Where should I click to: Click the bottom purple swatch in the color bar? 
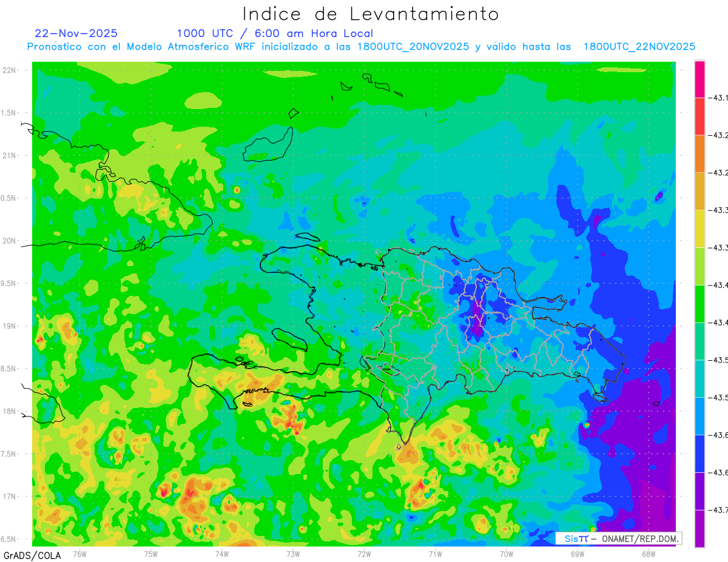pyautogui.click(x=699, y=529)
